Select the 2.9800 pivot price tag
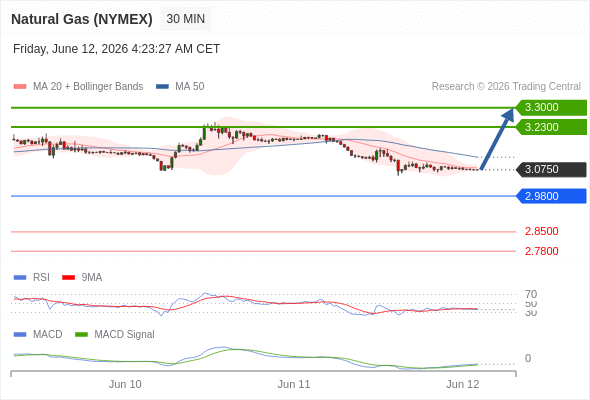 point(551,196)
